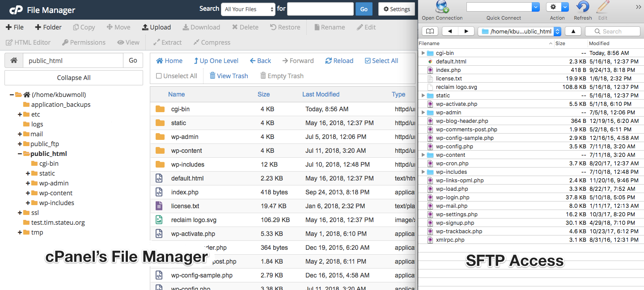The height and width of the screenshot is (290, 644).
Task: Click the Restore toolbar item
Action: tap(285, 27)
